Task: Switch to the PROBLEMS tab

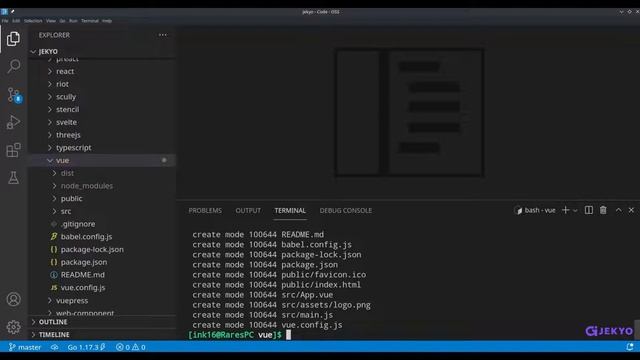Action: click(205, 211)
